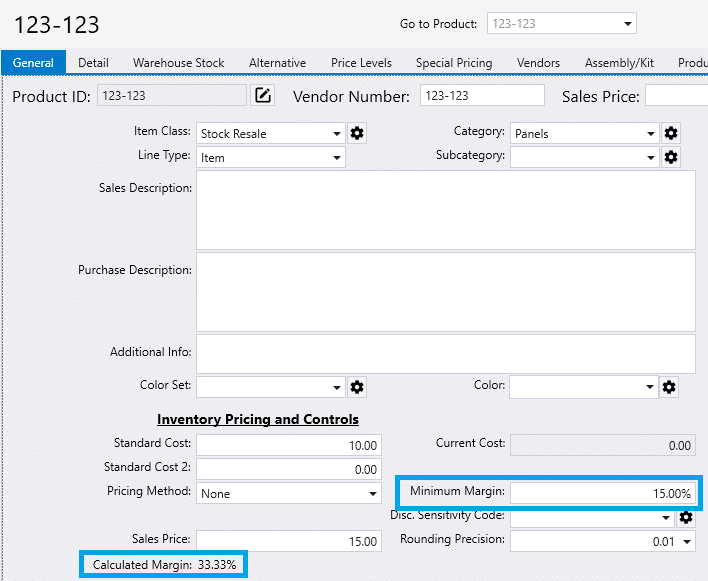The image size is (708, 581).
Task: Click the Color Set gear icon
Action: point(357,387)
